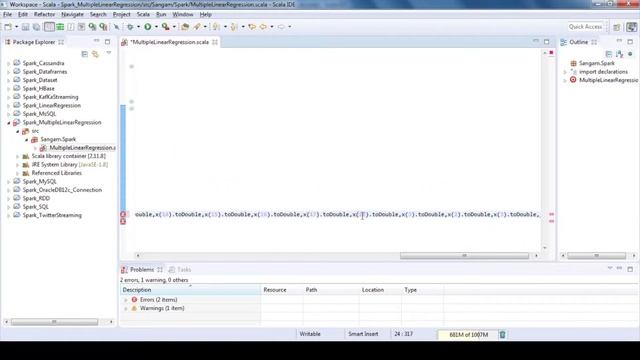Click the Open Perspective icon

pyautogui.click(x=617, y=27)
